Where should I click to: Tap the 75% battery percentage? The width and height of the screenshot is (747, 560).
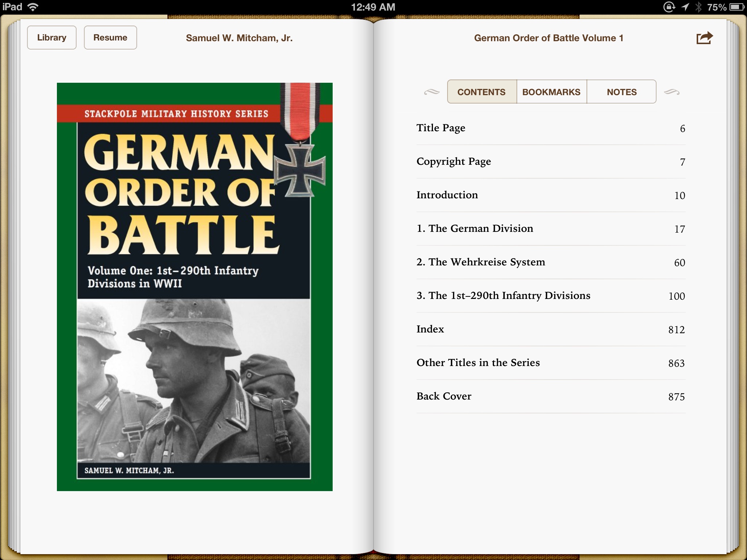click(717, 7)
